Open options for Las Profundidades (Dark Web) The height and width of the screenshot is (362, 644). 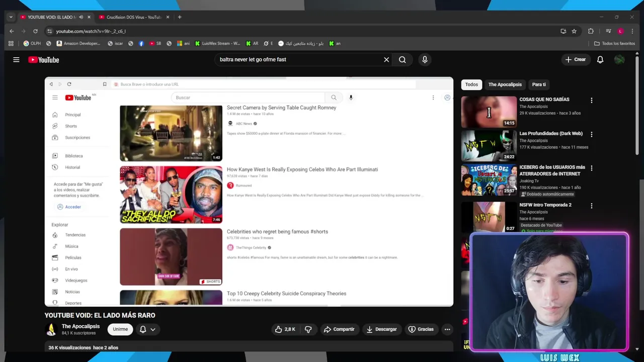point(592,135)
